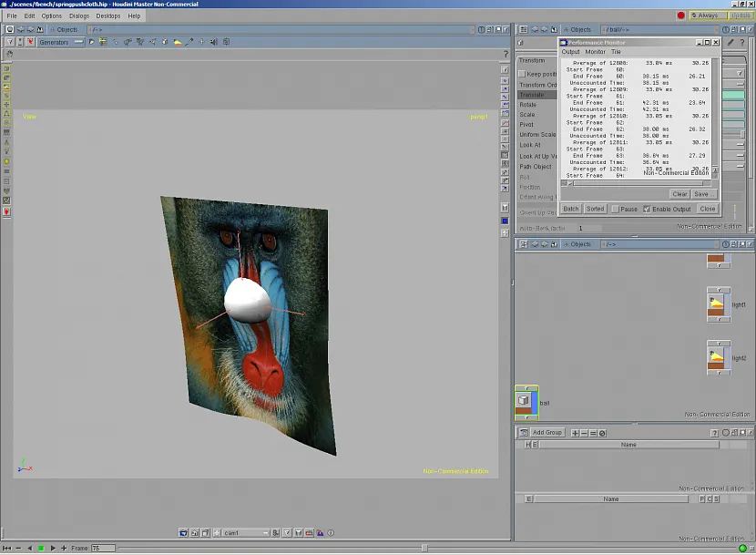
Task: Click the red pose tool icon in left sidebar
Action: pyautogui.click(x=7, y=211)
